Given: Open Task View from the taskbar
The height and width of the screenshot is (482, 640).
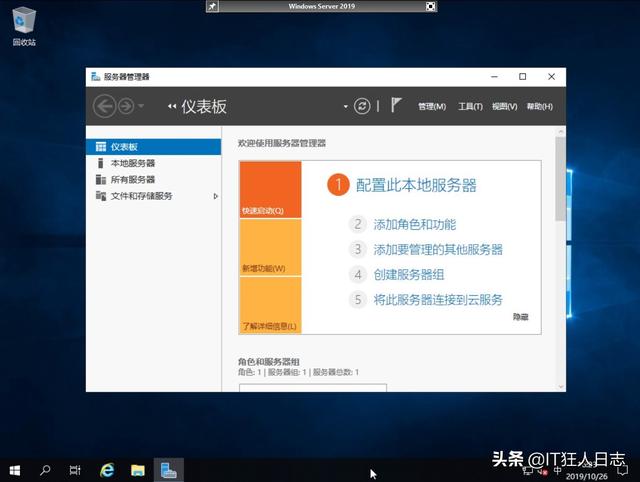Looking at the screenshot, I should [75, 471].
